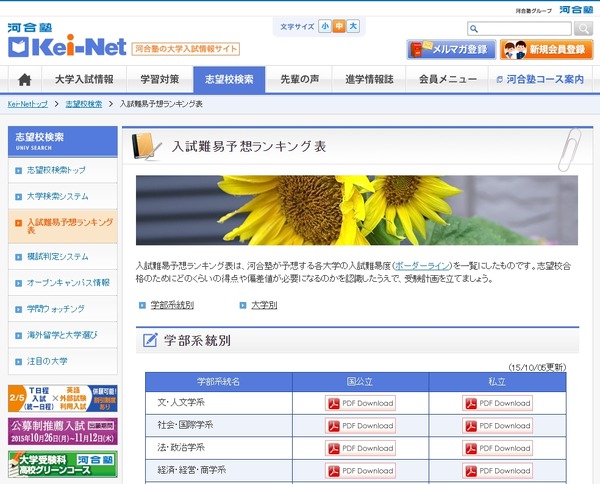Open the 大学入試情報 menu

[x=84, y=80]
